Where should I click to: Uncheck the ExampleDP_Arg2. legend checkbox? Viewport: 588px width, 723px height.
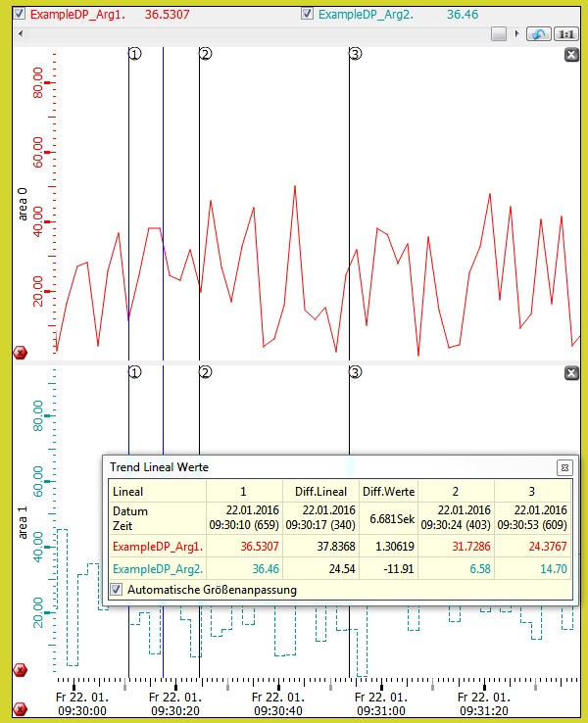coord(308,15)
